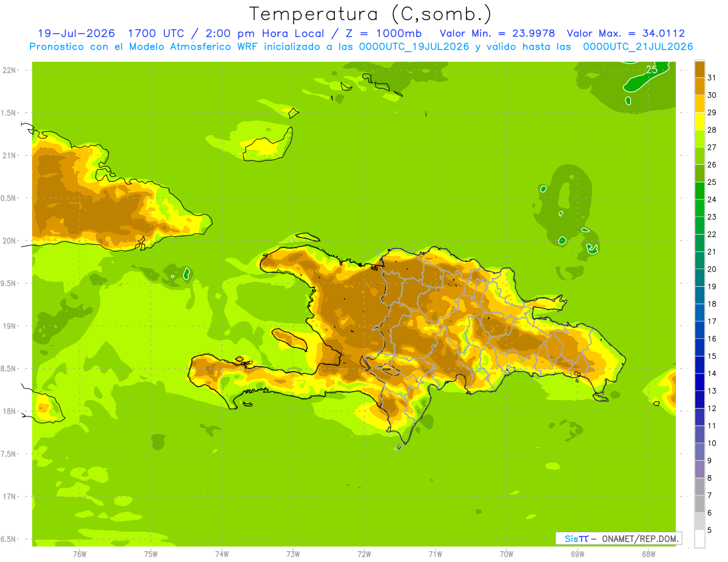Click the "71W" longitude label

[435, 554]
